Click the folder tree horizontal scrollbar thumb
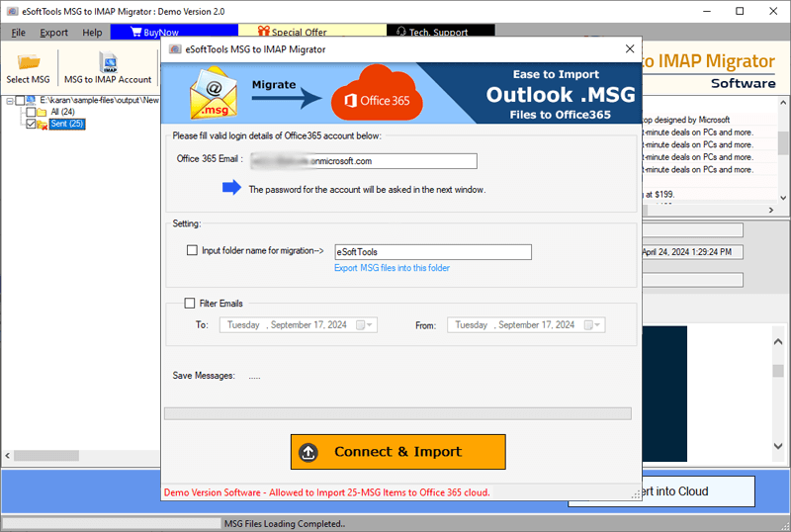This screenshot has height=532, width=791. [46, 456]
